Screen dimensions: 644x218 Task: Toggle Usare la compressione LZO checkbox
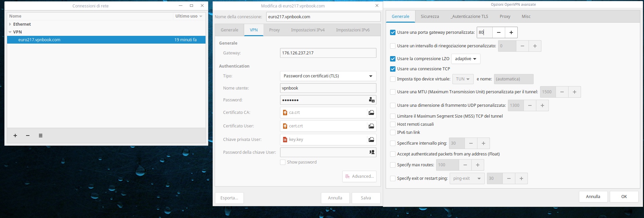pos(393,59)
